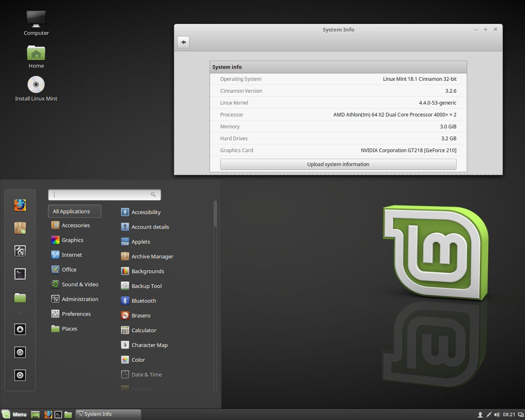Open Install Linux Mint desktop icon

(36, 89)
